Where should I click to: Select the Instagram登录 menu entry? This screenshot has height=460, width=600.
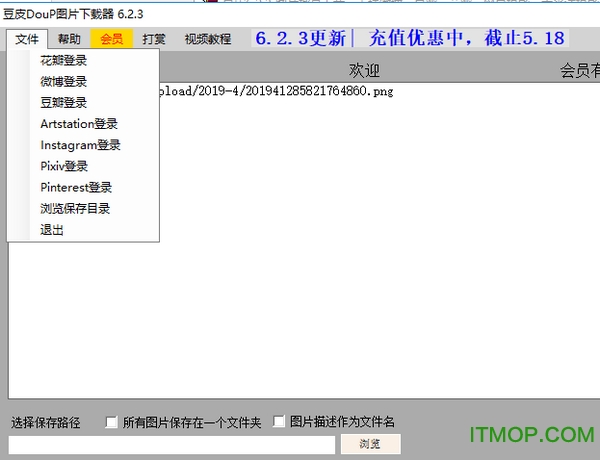point(80,145)
